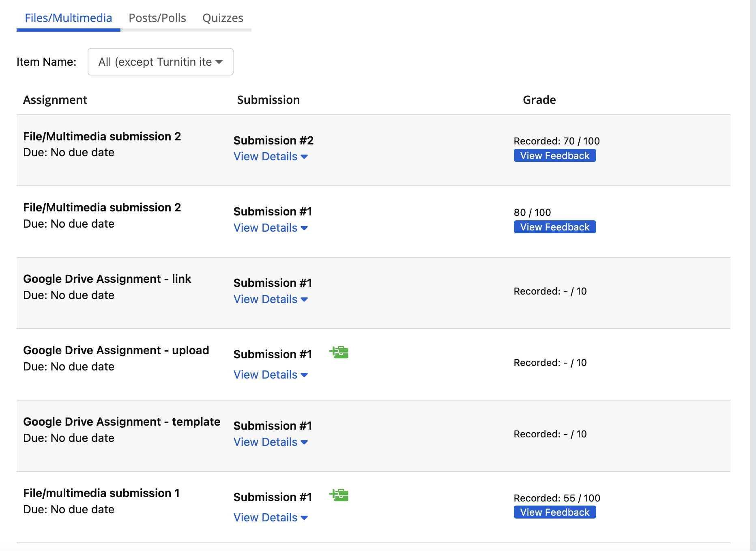The image size is (756, 551).
Task: Open the Quizzes tab
Action: 223,18
